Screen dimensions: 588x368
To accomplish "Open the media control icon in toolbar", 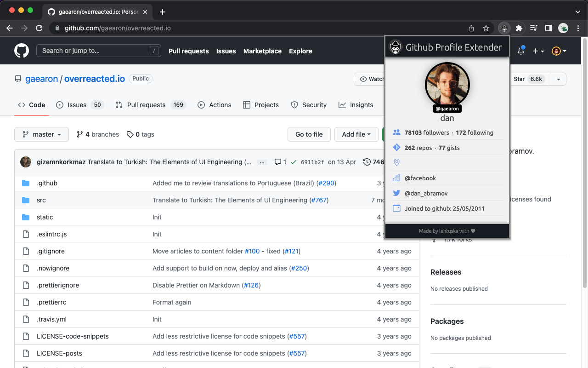I will click(x=533, y=28).
